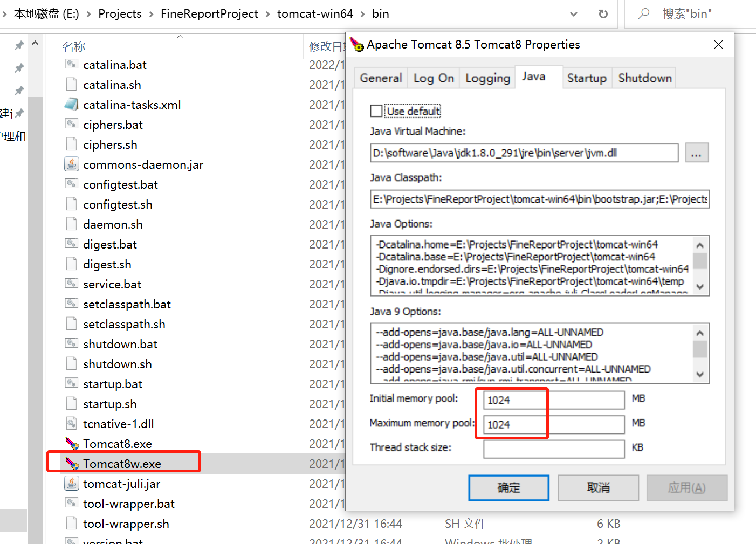Click the shutdown.sh file icon
The height and width of the screenshot is (544, 756).
click(x=72, y=363)
